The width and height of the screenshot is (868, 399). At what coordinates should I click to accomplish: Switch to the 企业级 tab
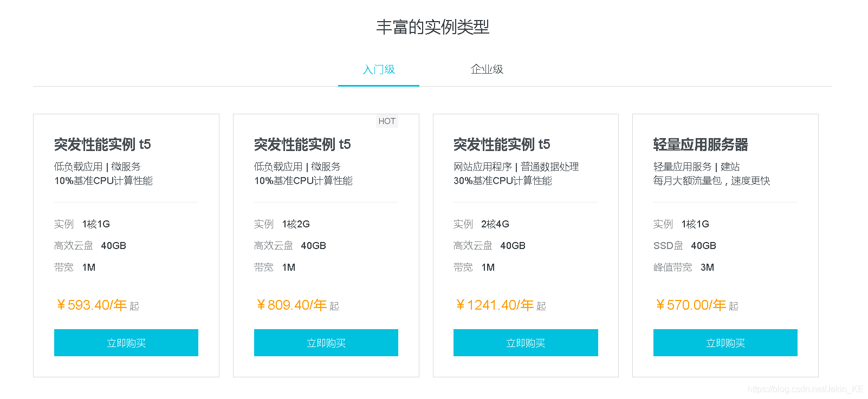tap(487, 69)
